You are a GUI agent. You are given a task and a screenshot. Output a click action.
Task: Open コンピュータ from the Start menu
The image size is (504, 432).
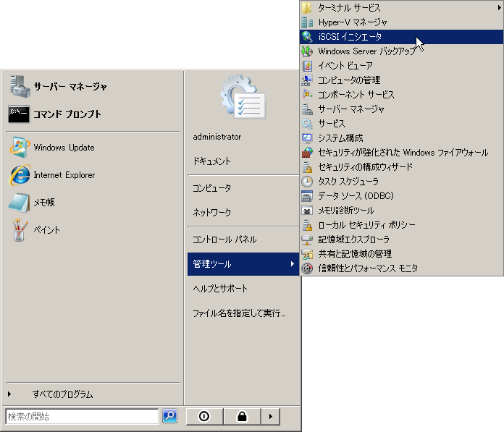(212, 188)
